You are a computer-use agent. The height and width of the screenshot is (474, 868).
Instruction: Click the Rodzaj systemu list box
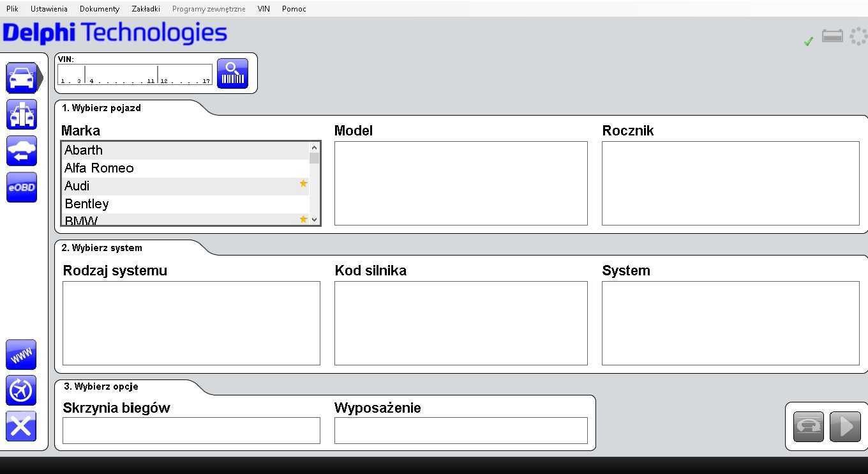(191, 323)
